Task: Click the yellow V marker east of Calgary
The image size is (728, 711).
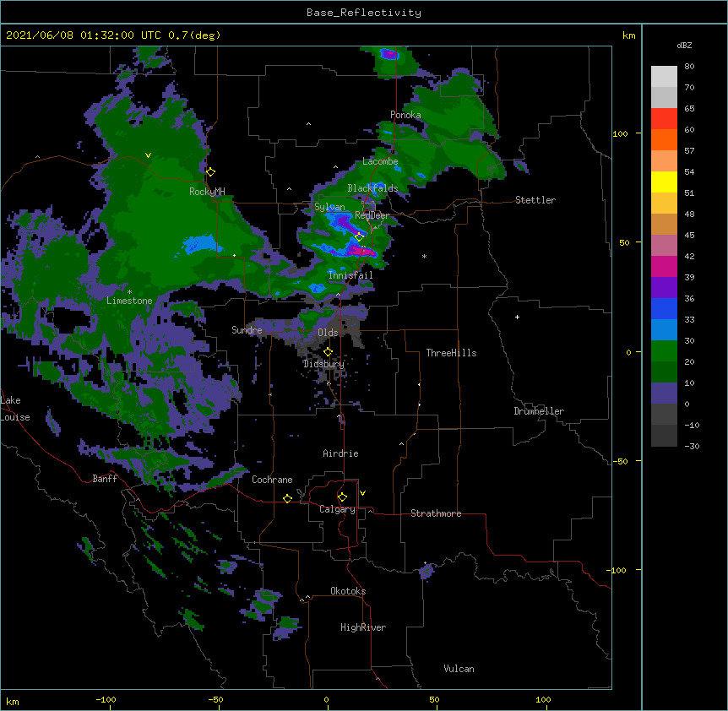Action: point(362,493)
